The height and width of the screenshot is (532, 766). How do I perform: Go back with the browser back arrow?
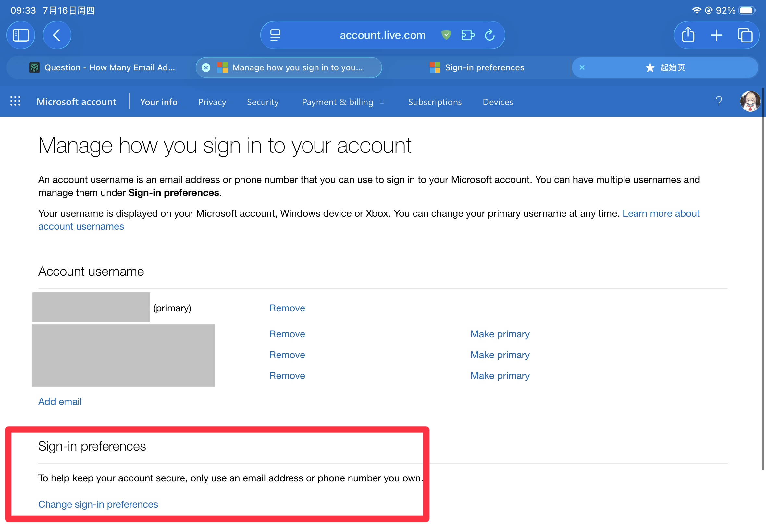pos(57,35)
